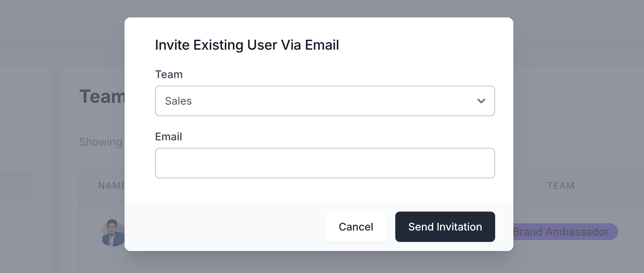Image resolution: width=644 pixels, height=273 pixels.
Task: Click the 'Invite Existing User Via Email' title
Action: click(247, 45)
